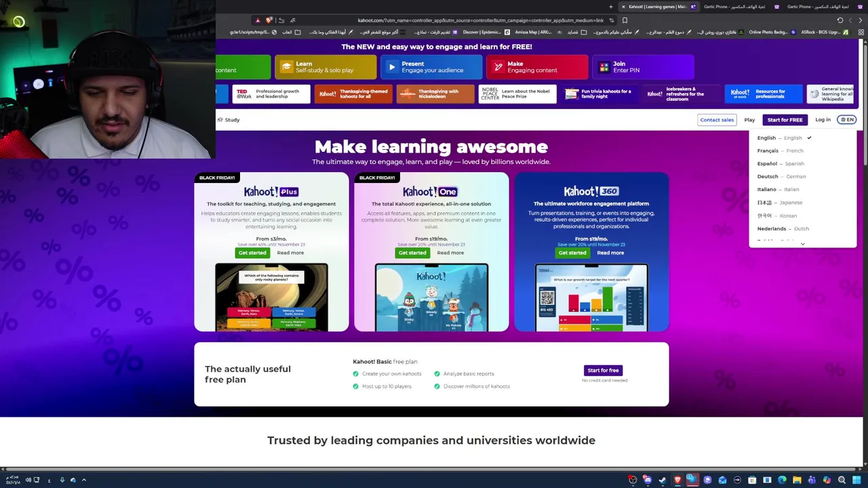
Task: Click the QR code in Kahoot 360 preview
Action: [x=547, y=298]
